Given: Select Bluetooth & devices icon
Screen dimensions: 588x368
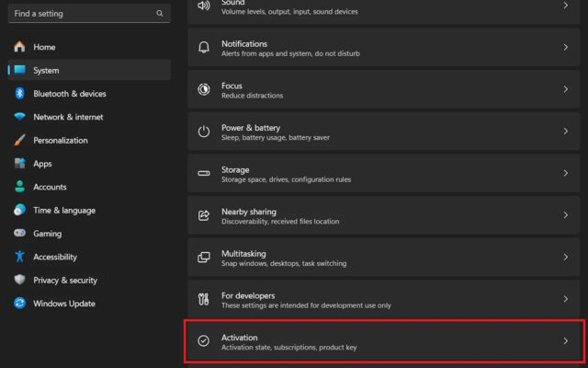Looking at the screenshot, I should pos(19,94).
